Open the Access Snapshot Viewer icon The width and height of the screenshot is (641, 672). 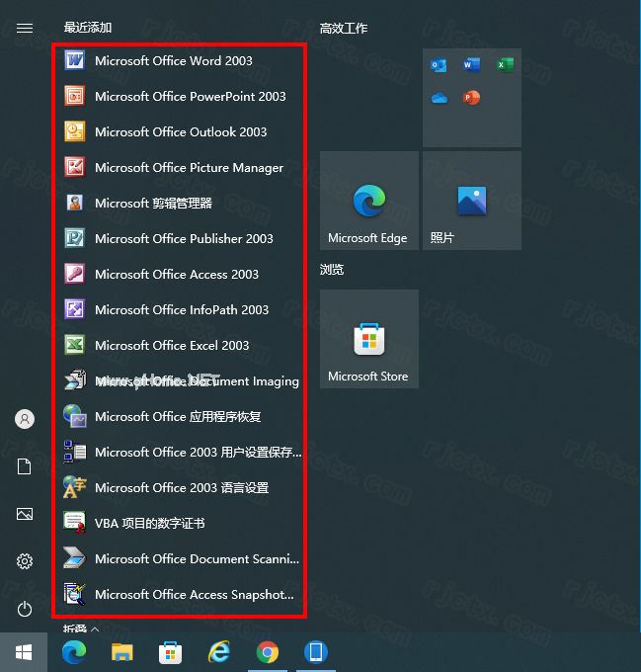pyautogui.click(x=75, y=594)
